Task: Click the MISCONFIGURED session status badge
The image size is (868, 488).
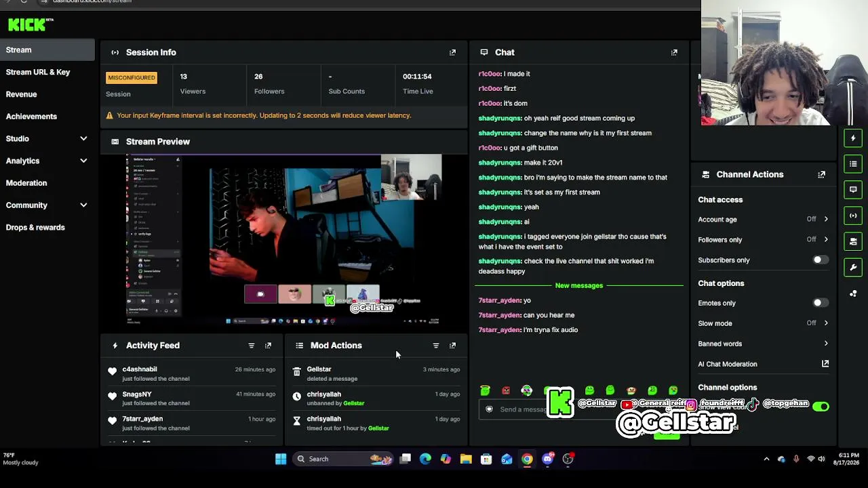Action: click(132, 78)
